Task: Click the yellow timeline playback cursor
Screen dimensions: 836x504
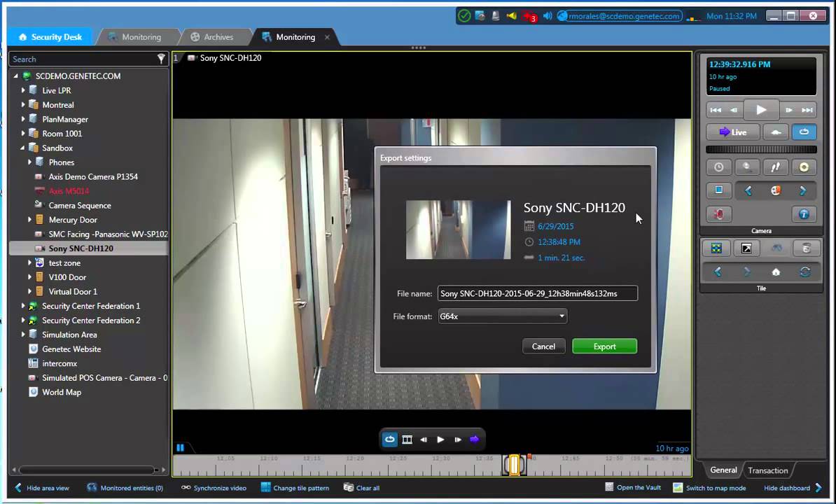Action: [514, 465]
